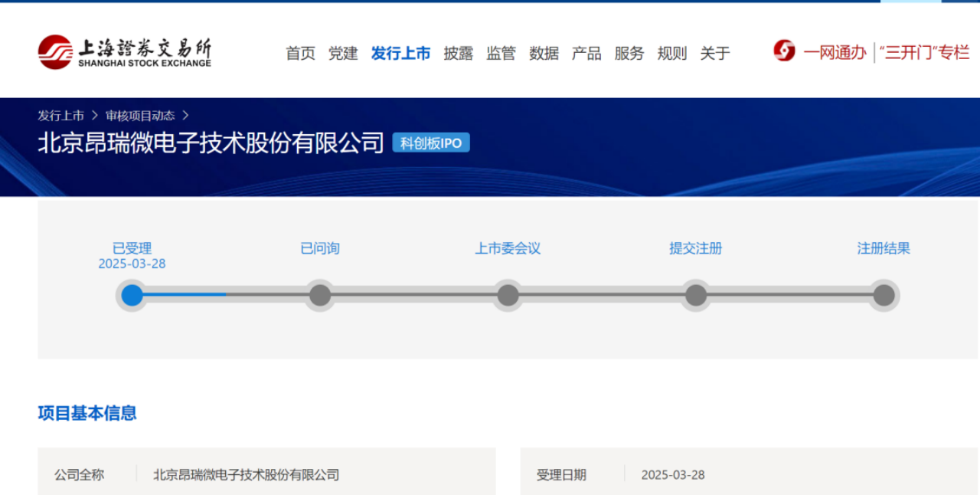Image resolution: width=980 pixels, height=495 pixels.
Task: Open the 产品 menu item
Action: [586, 53]
